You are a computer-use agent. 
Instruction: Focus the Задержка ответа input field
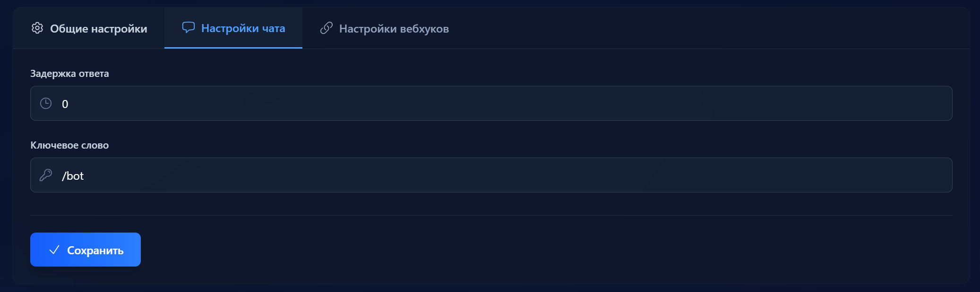pos(491,103)
